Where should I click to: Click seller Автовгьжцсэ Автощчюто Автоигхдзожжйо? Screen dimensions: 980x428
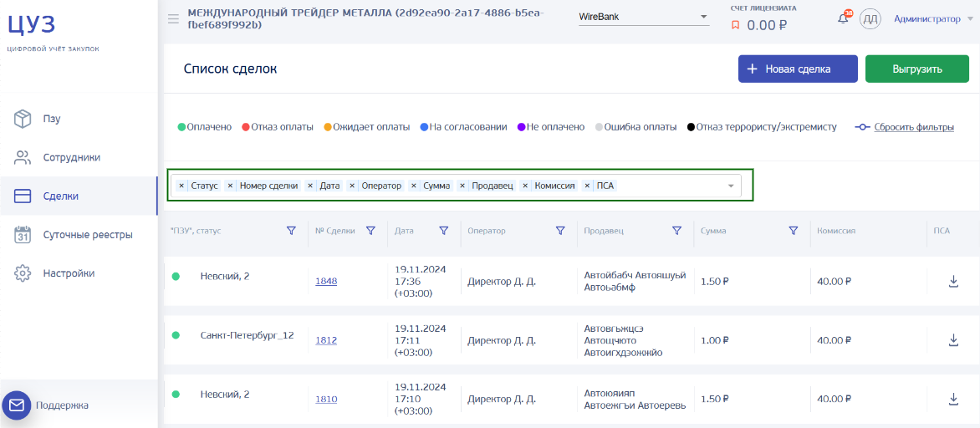[x=623, y=340]
